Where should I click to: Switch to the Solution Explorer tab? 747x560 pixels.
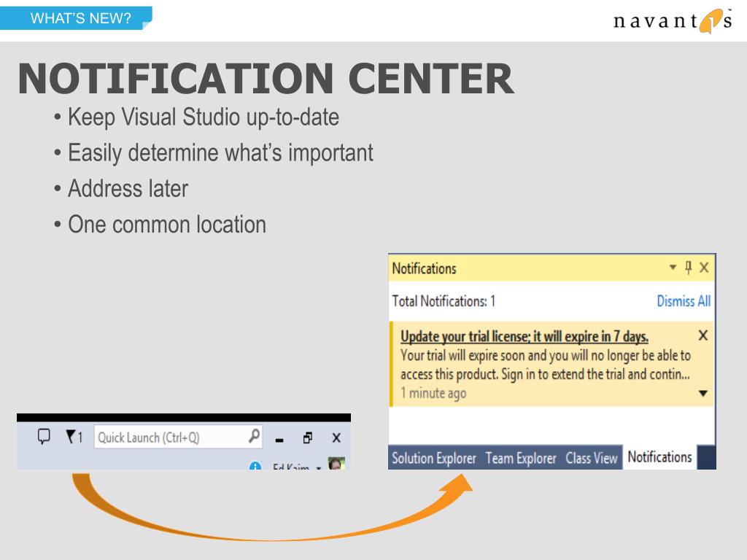pos(434,458)
